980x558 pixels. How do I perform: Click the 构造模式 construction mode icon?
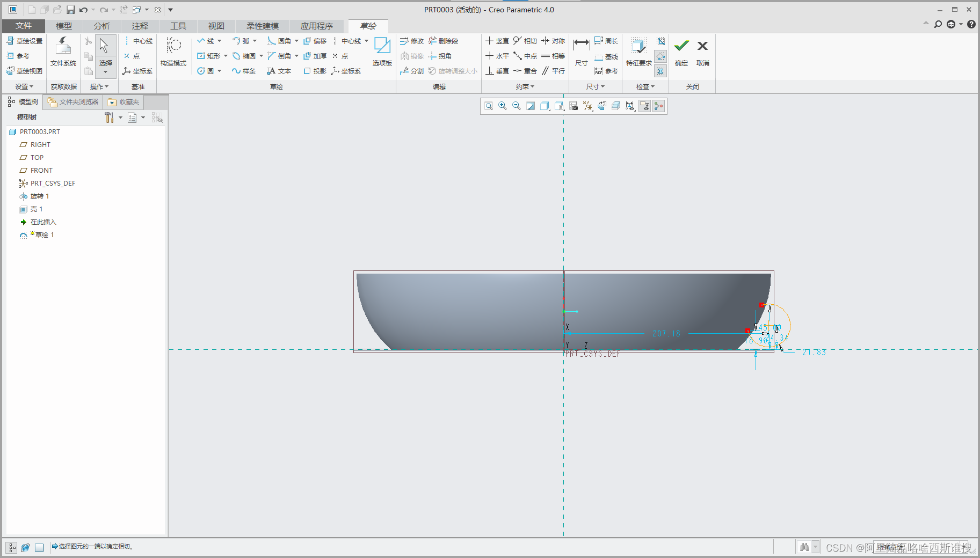[x=173, y=46]
